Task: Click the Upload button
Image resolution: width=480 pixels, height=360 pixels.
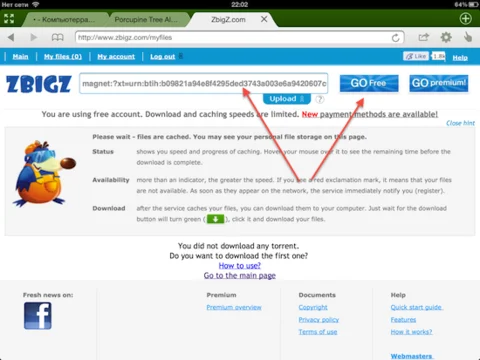Action: [287, 99]
